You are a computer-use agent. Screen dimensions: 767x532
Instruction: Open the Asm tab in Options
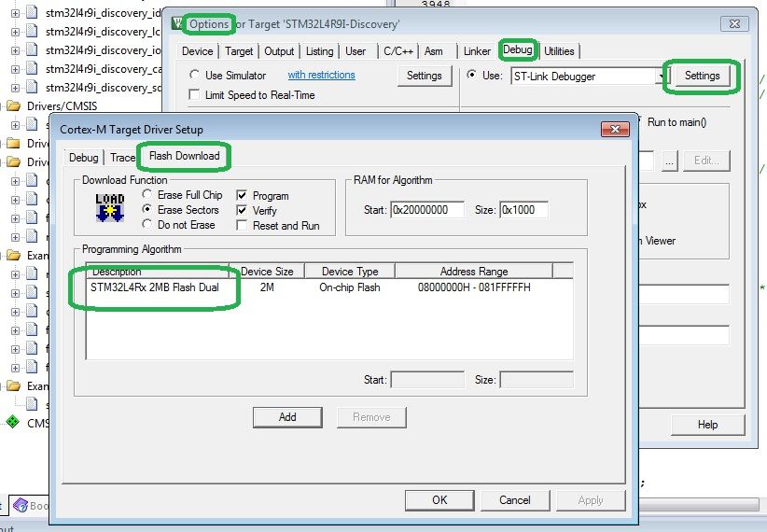433,51
